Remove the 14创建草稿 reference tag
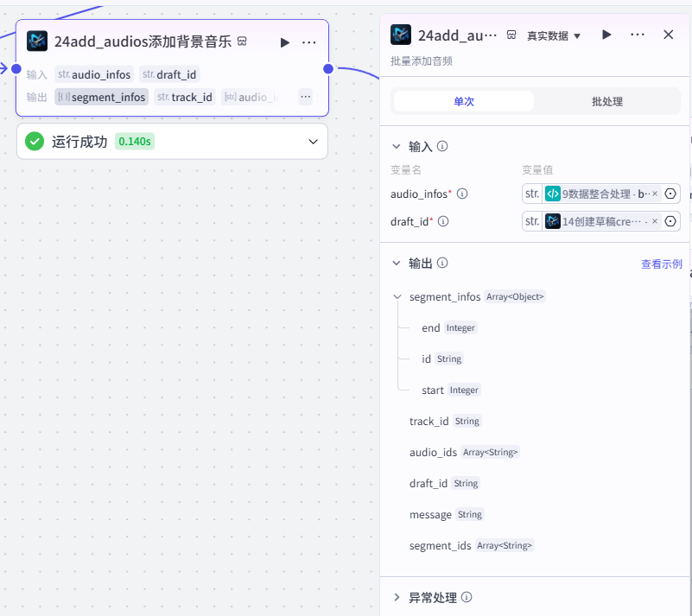Viewport: 692px width, 616px height. click(x=655, y=221)
